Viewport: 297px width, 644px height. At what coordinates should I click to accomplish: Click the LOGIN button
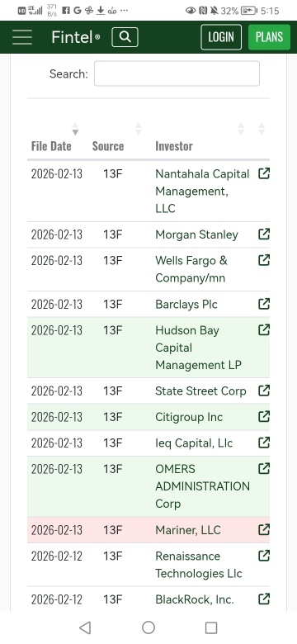click(221, 37)
